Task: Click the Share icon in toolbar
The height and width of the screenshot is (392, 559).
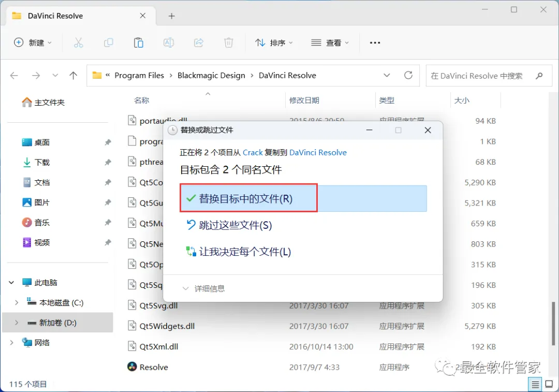Action: [x=199, y=43]
